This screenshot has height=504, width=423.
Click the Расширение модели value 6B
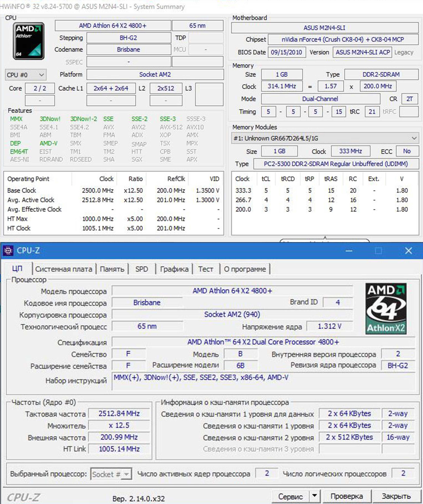240,365
